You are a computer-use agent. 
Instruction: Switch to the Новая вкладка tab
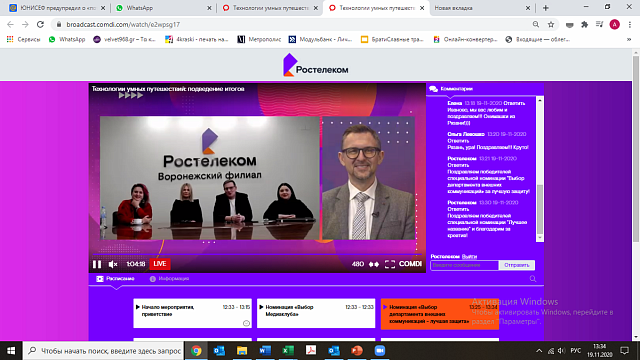pos(482,8)
